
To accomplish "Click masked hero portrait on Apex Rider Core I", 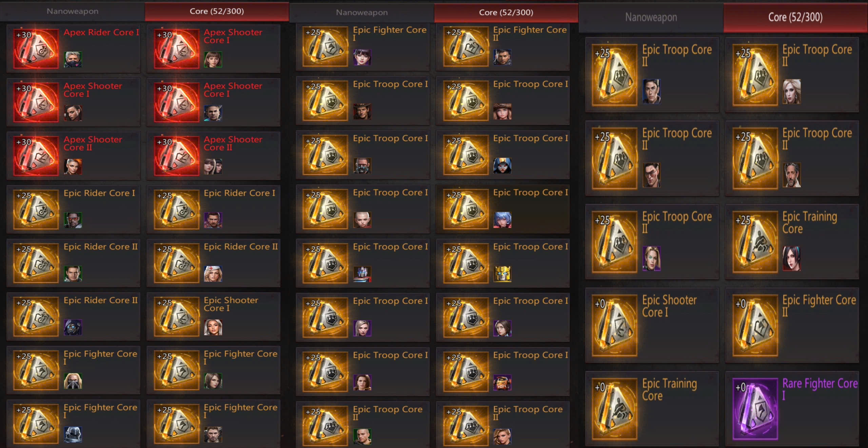I will pos(73,59).
